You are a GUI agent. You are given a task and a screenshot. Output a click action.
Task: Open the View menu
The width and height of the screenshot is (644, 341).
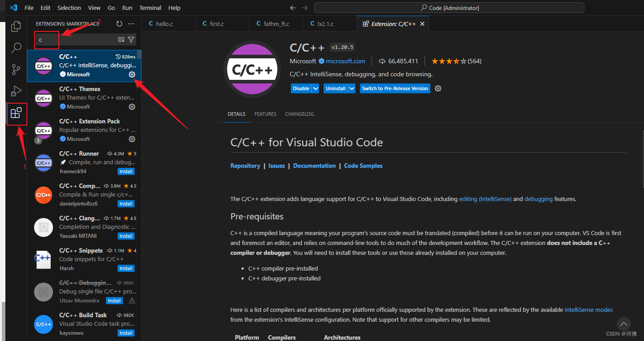(x=94, y=8)
